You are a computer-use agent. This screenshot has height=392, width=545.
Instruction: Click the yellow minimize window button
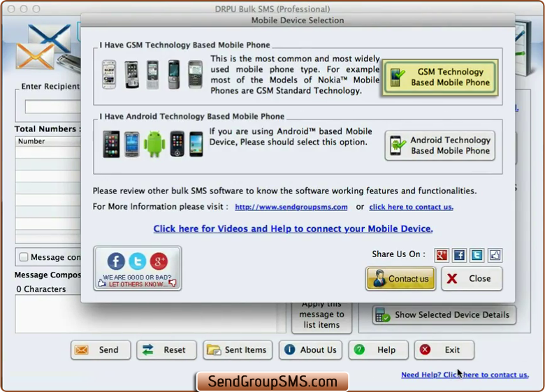24,8
